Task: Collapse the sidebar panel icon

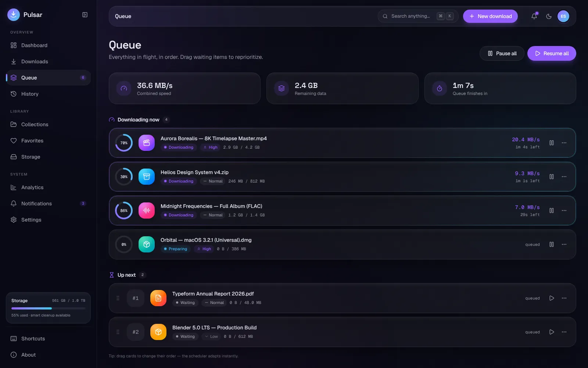Action: point(85,15)
